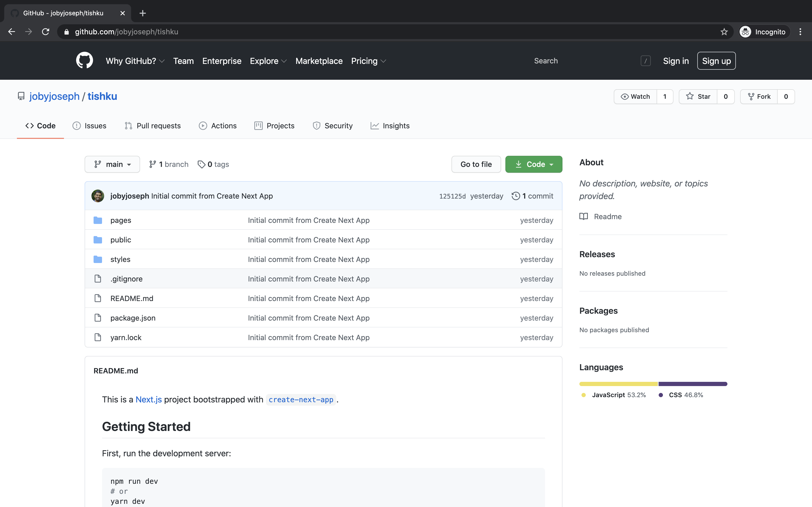The image size is (812, 507).
Task: Expand the Why GitHub? menu
Action: pyautogui.click(x=135, y=61)
